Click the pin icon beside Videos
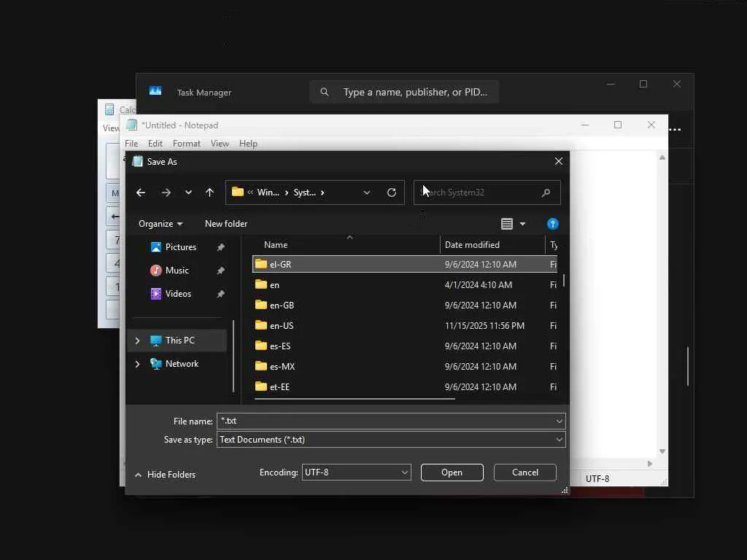Screen dimensions: 747x560 [x=220, y=294]
